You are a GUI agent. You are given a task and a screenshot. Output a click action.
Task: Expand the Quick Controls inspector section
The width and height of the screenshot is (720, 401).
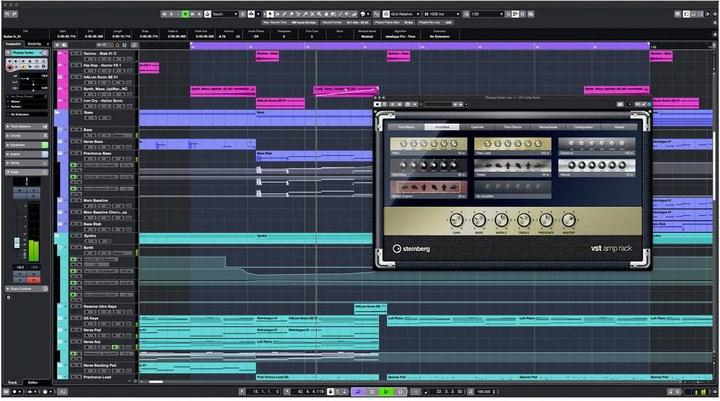(27, 288)
